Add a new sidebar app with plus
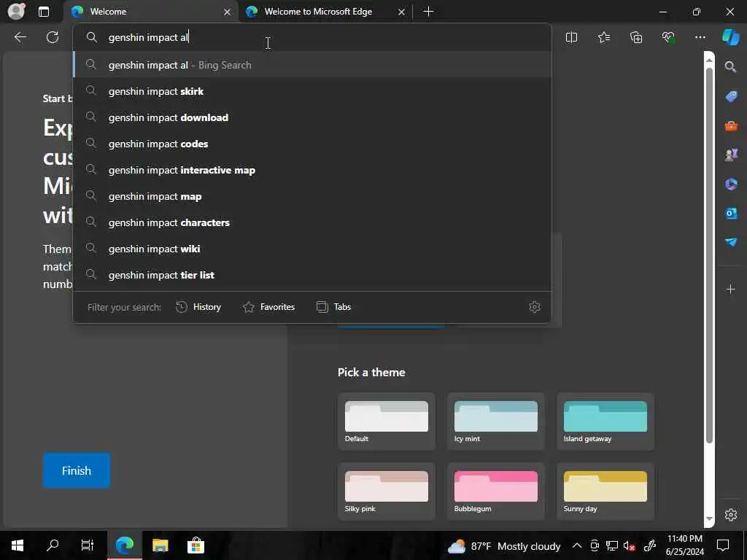 (x=730, y=289)
